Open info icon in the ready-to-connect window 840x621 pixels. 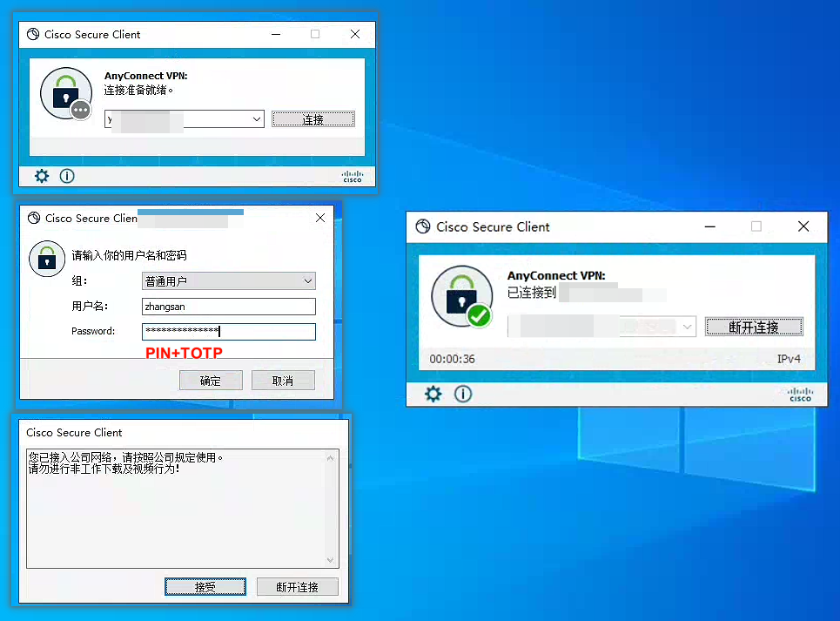(x=67, y=176)
